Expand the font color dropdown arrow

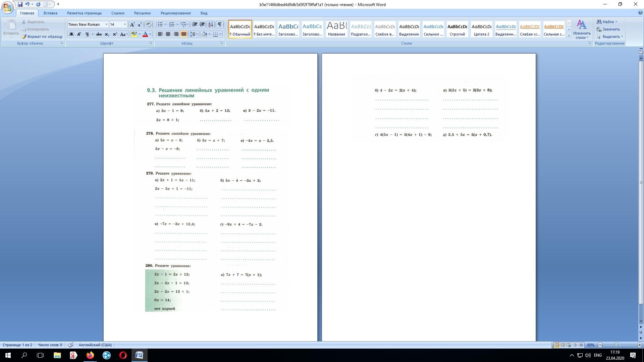pyautogui.click(x=150, y=34)
